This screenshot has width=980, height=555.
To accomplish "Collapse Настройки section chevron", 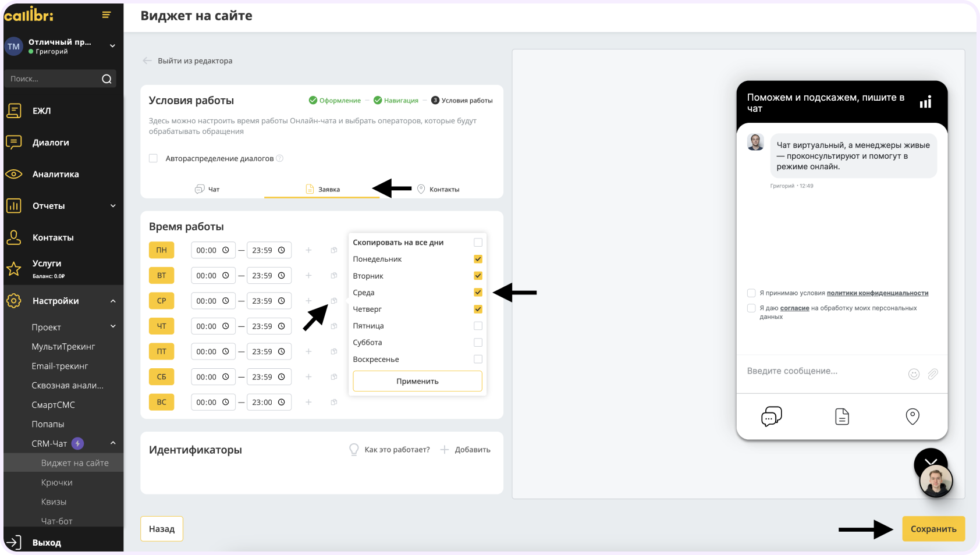I will [113, 301].
